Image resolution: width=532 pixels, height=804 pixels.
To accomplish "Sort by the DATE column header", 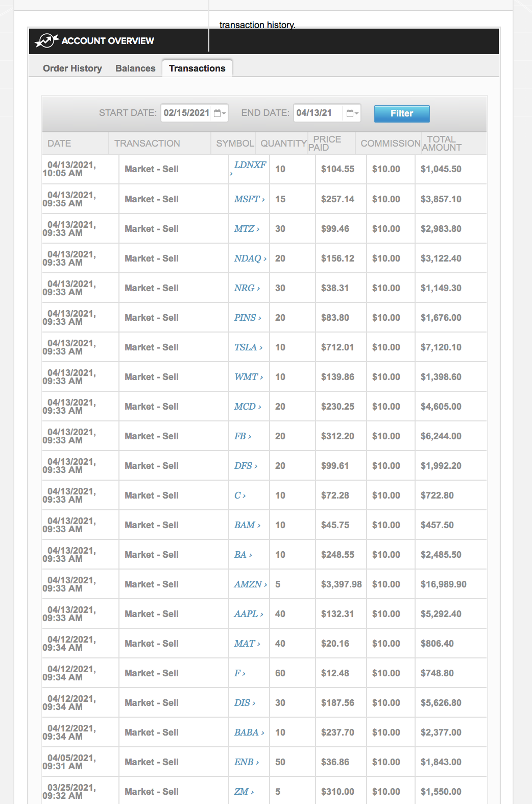I will [x=59, y=144].
